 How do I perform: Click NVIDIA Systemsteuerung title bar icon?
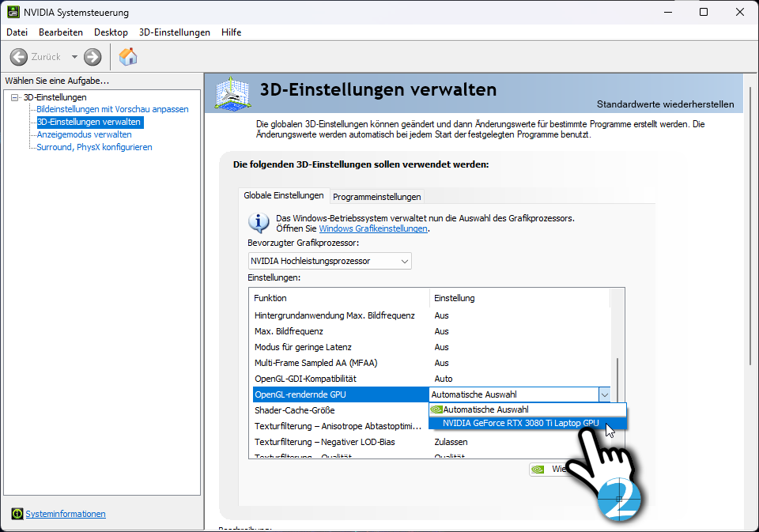13,12
